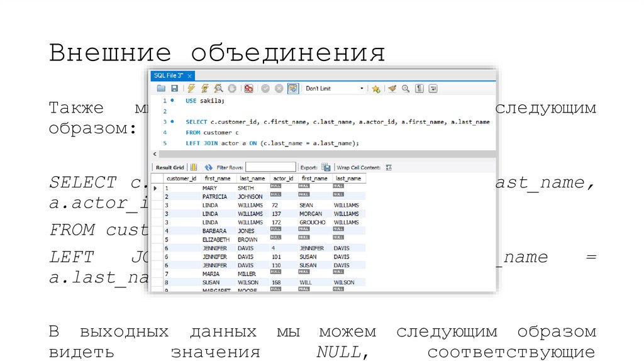Open a SQL script file via folder icon
This screenshot has height=361, width=644.
(161, 88)
